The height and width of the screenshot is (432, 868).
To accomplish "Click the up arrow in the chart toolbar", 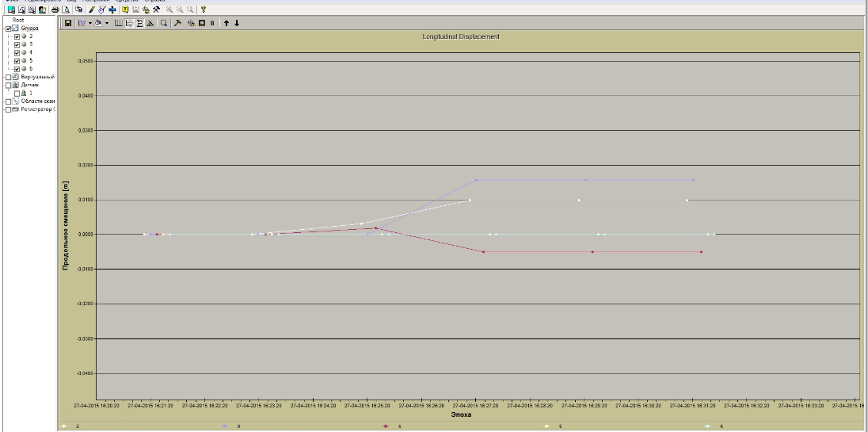I will click(227, 23).
